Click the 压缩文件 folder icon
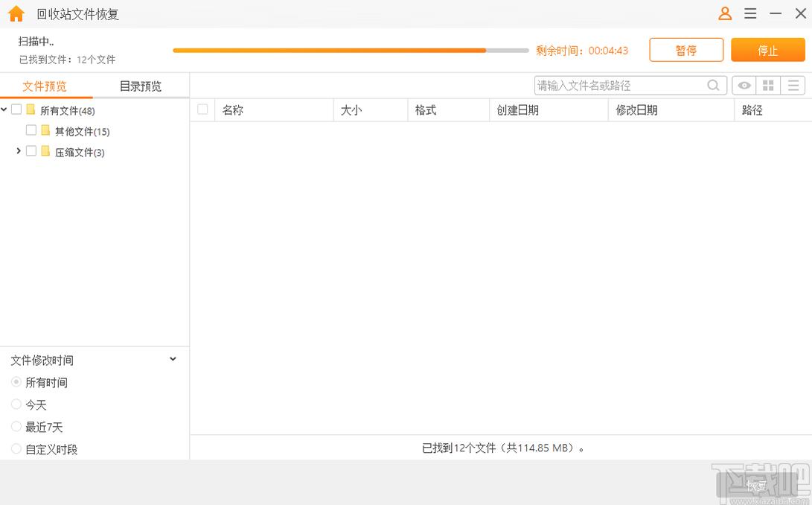Screen dimensions: 812x505 (x=45, y=151)
